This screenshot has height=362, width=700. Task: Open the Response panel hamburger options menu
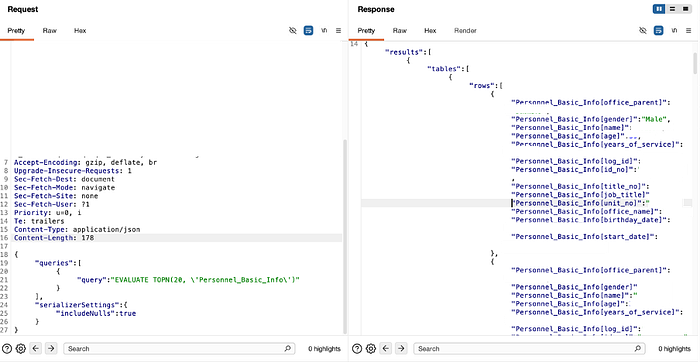click(x=688, y=30)
